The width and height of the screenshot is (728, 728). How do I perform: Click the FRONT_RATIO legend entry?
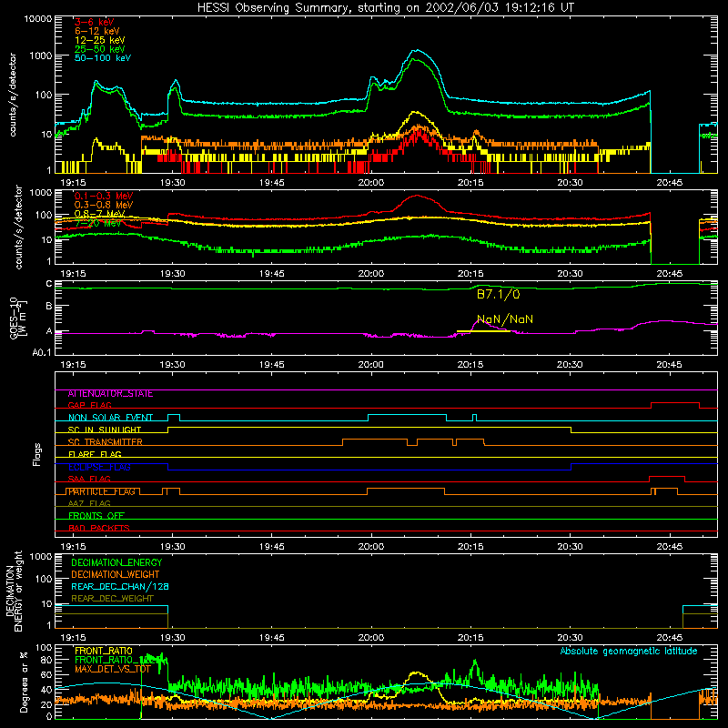tap(104, 652)
